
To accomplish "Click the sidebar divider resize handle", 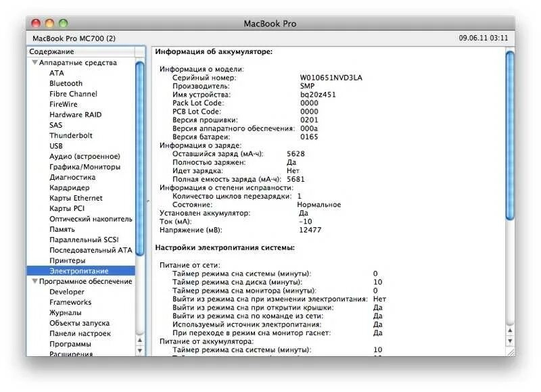I will point(148,201).
